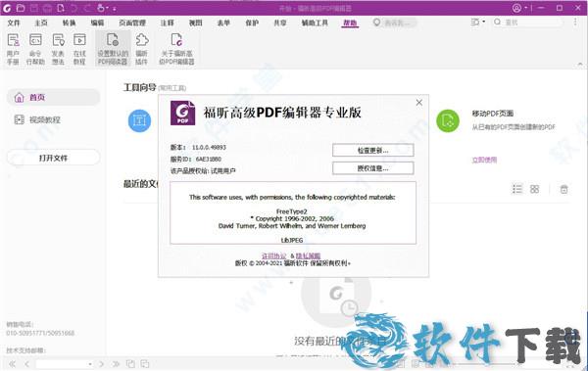Switch to the 转换 ribbon tab
Screen dimensions: 588x371
[x=69, y=23]
